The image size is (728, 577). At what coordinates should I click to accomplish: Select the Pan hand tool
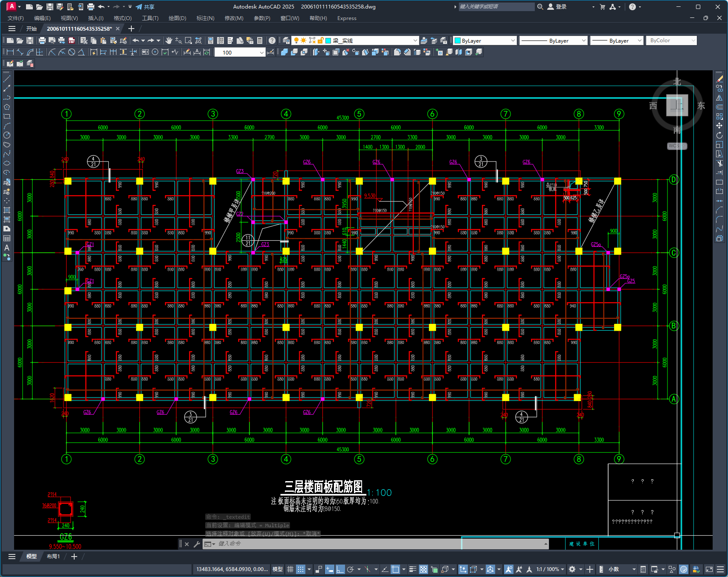point(169,40)
